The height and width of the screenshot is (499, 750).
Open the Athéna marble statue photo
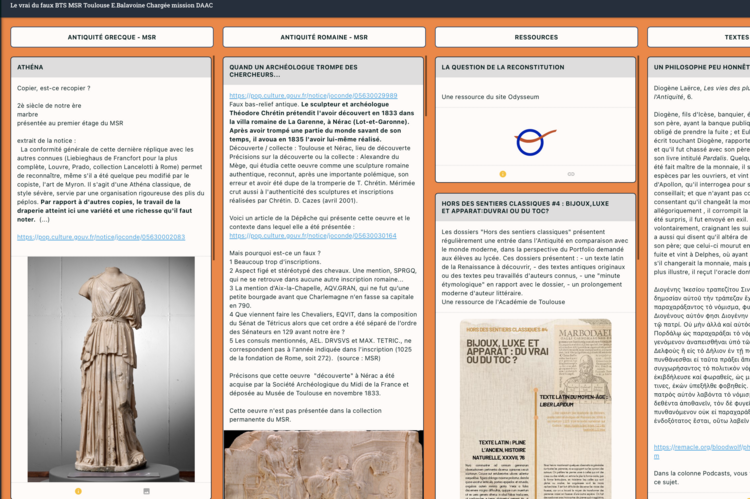[111, 369]
